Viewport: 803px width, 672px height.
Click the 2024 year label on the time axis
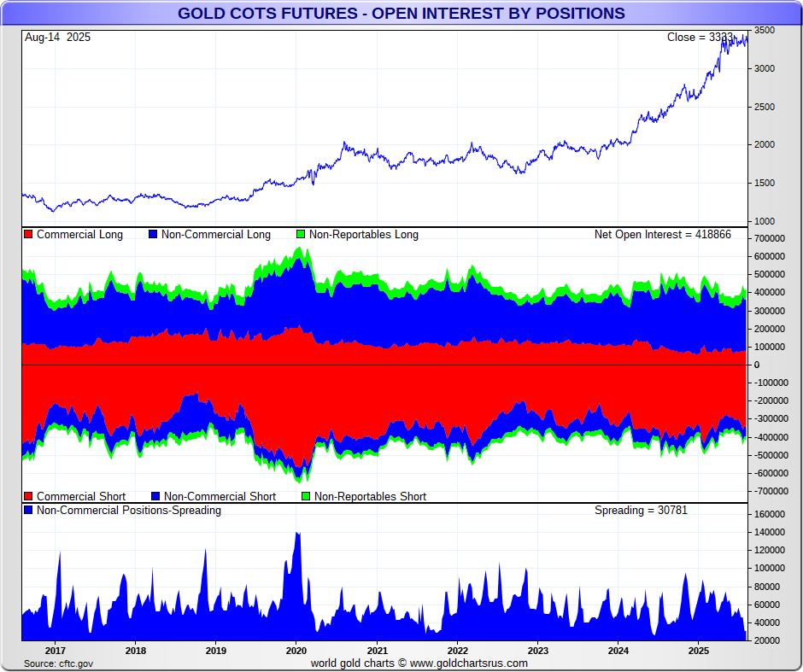pos(618,651)
